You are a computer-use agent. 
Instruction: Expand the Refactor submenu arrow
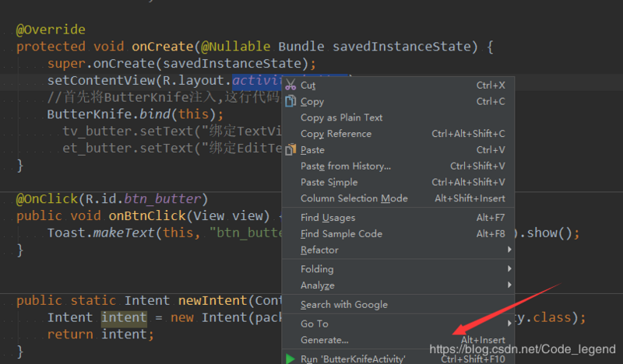click(x=509, y=250)
